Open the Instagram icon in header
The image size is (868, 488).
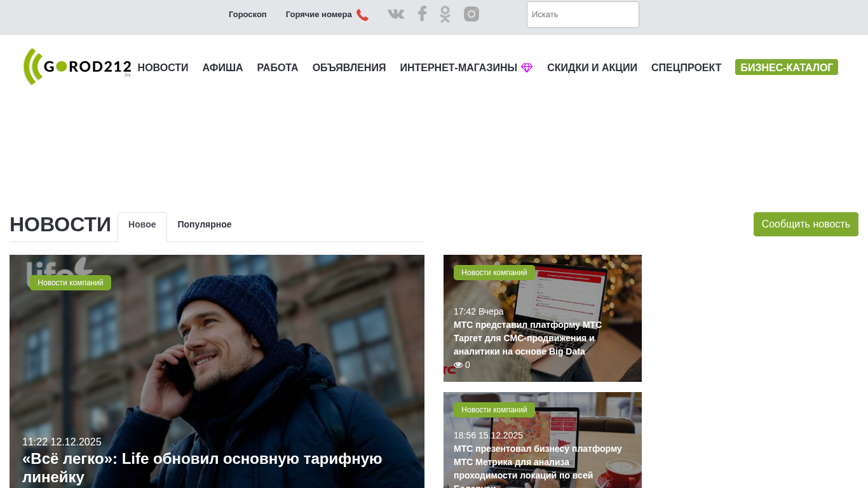click(x=471, y=14)
